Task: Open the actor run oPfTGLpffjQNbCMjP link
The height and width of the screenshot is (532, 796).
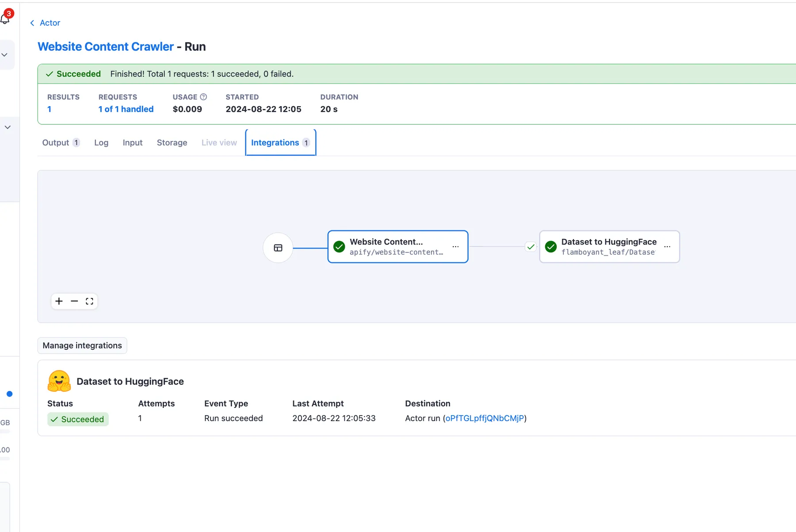Action: (x=485, y=418)
